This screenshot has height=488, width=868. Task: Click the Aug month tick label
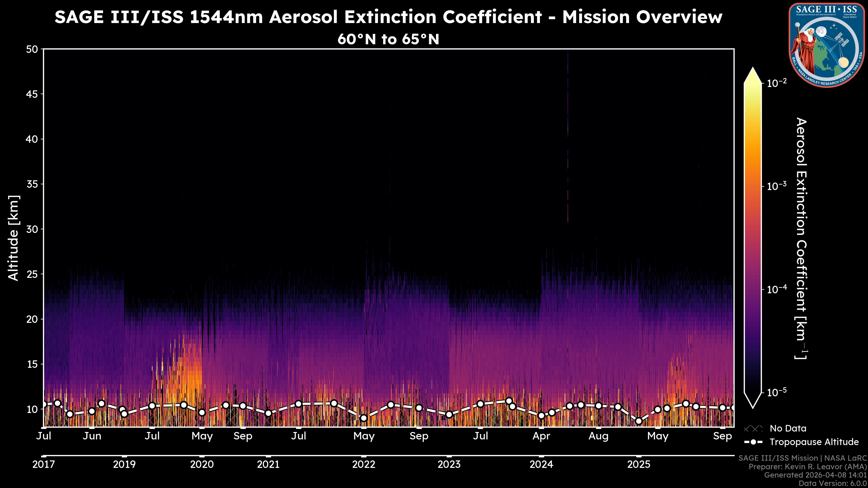598,436
